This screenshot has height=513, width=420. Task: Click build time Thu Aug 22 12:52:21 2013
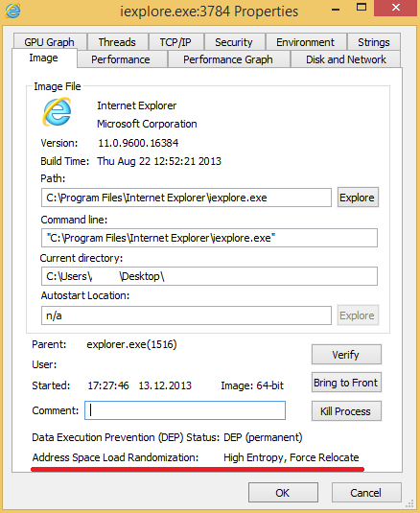[159, 161]
